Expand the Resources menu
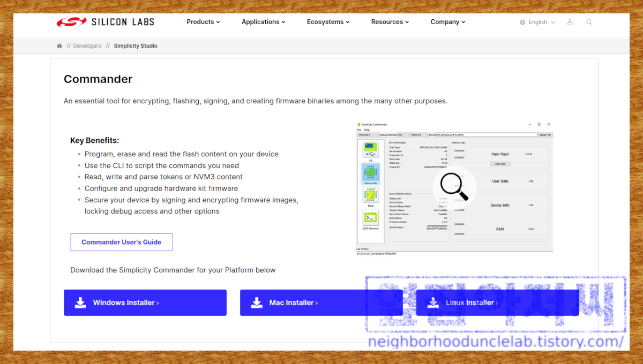Viewport: 643px width, 364px height. point(390,22)
